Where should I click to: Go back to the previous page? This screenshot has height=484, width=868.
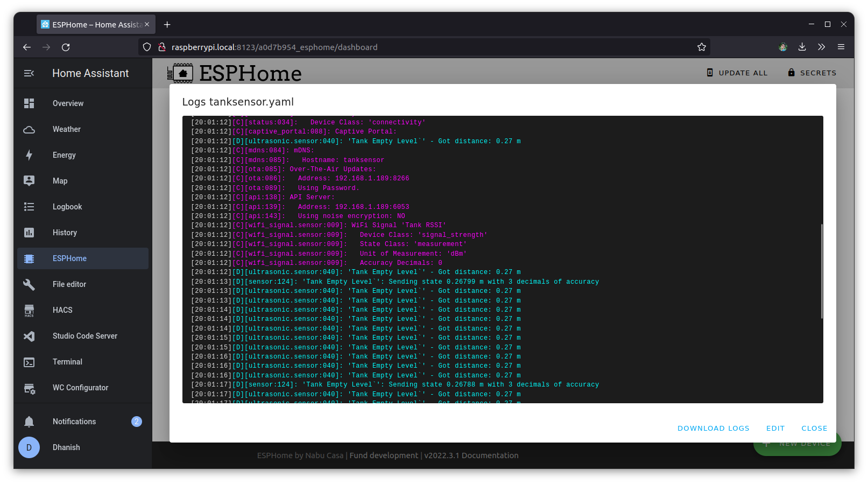[27, 47]
